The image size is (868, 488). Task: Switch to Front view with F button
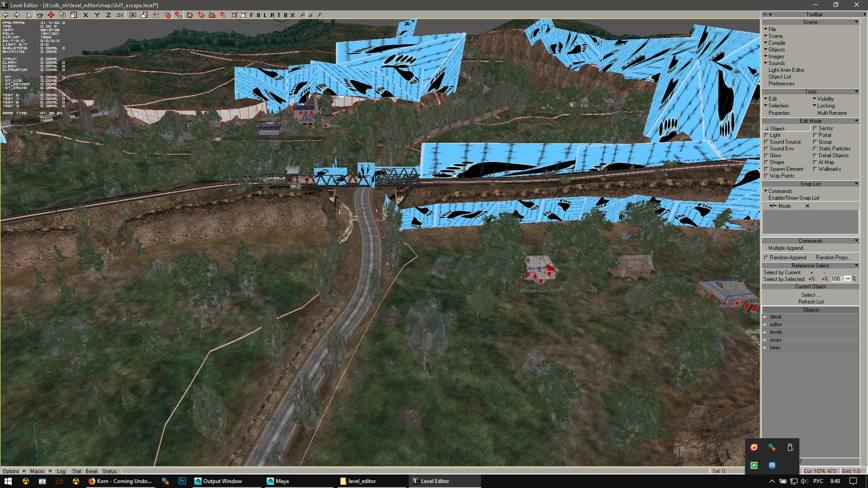[x=252, y=15]
